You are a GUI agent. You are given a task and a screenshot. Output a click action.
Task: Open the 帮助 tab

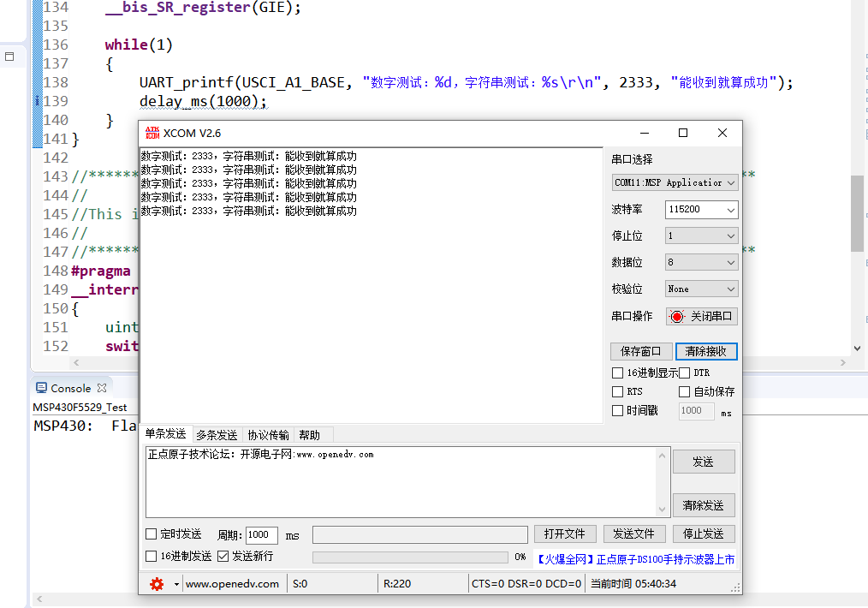(x=310, y=435)
